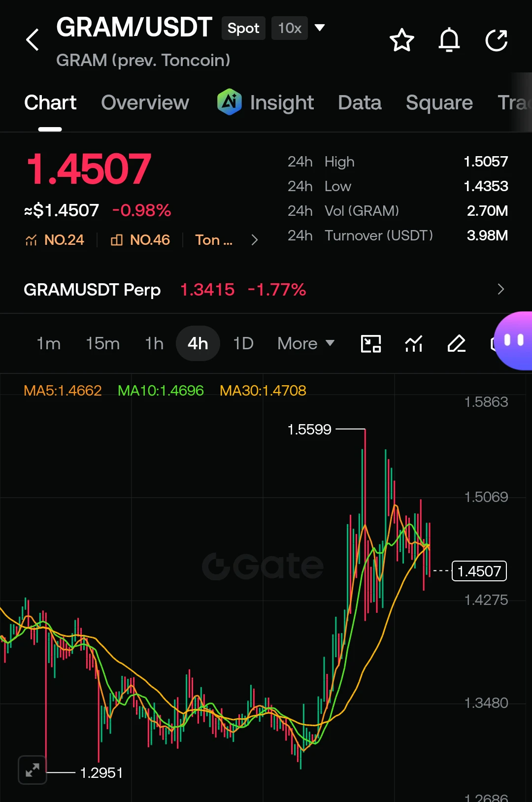The image size is (532, 802).
Task: Tap the ≈$1.4507 USD price
Action: point(62,210)
